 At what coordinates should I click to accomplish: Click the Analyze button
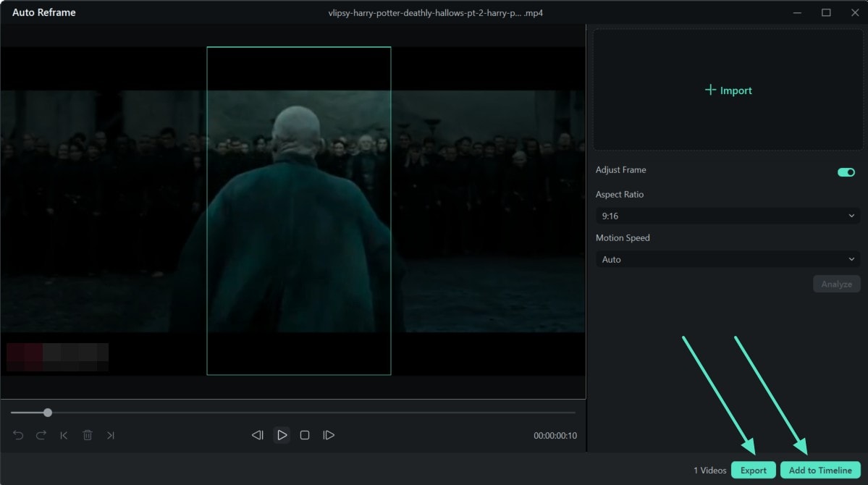point(836,284)
